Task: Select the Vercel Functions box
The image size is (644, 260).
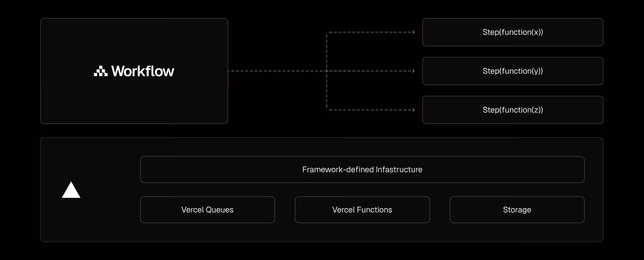Action: click(x=362, y=210)
